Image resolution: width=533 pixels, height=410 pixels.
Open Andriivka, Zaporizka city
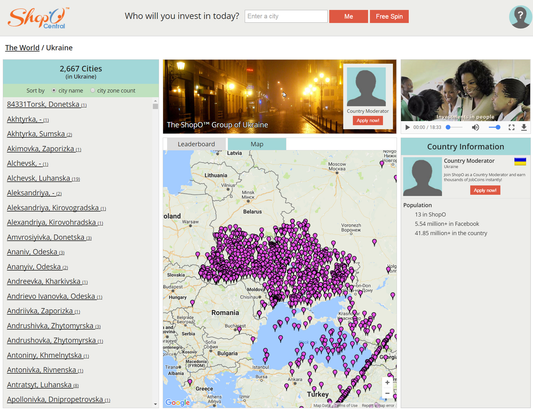click(44, 311)
